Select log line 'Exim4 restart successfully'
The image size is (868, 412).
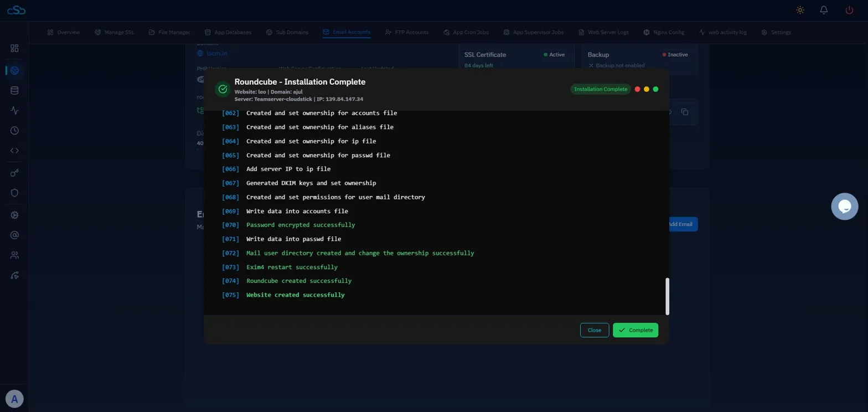click(292, 267)
